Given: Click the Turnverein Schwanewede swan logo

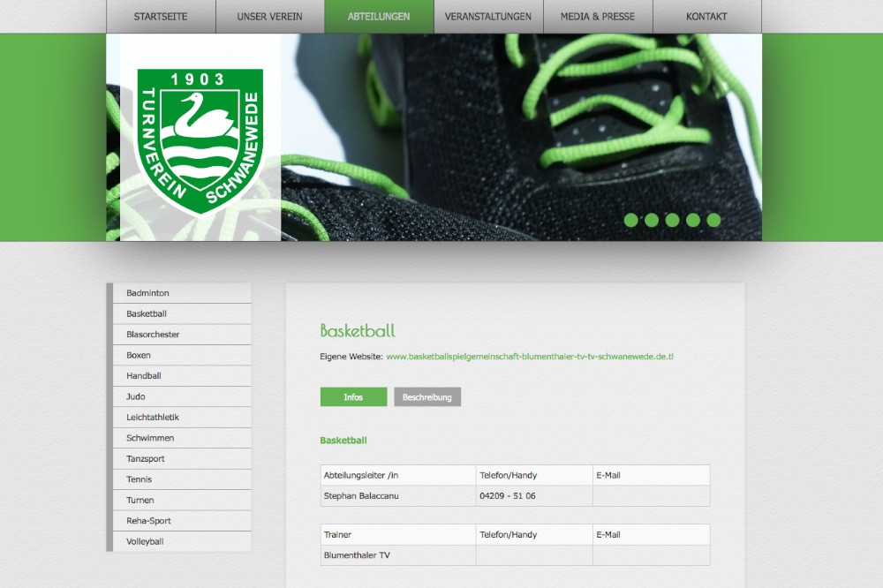Looking at the screenshot, I should point(200,142).
